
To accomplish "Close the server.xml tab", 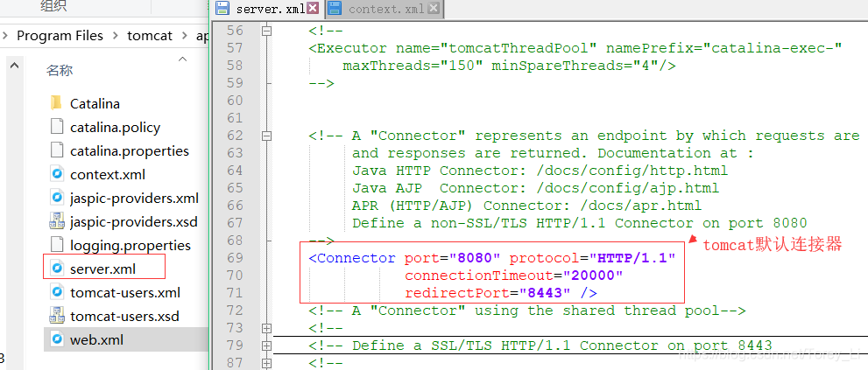I will click(x=312, y=8).
